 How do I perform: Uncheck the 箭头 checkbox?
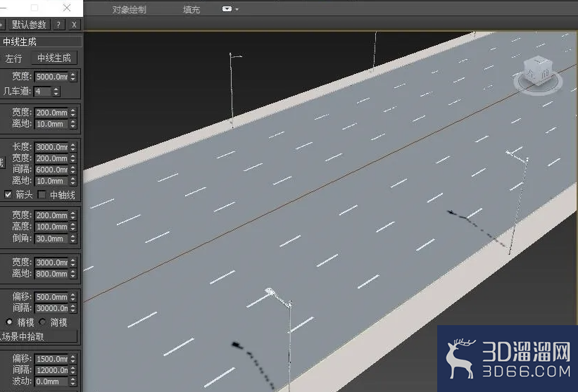[8, 194]
